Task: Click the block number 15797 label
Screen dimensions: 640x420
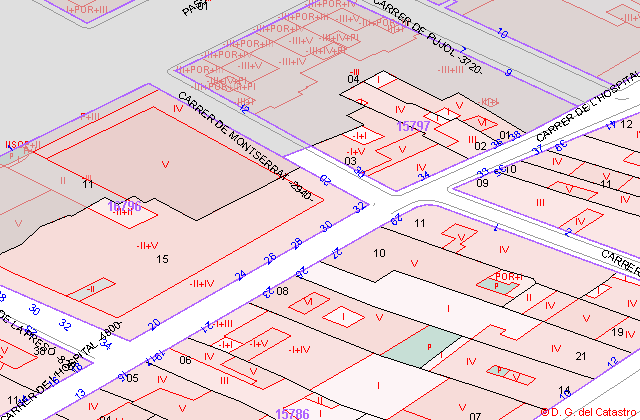Action: [x=413, y=126]
